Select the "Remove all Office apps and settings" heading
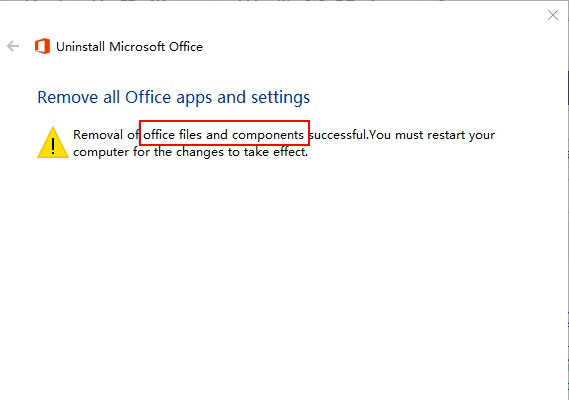 tap(173, 98)
